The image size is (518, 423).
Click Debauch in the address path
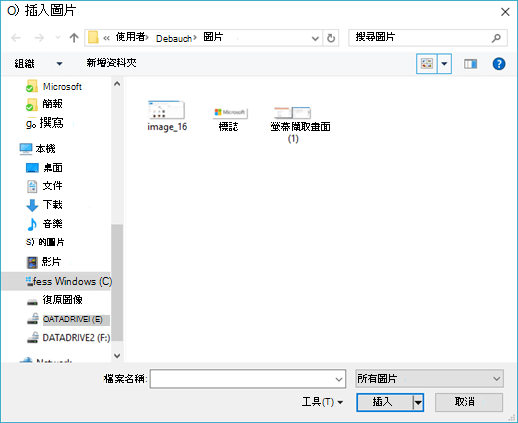click(174, 38)
